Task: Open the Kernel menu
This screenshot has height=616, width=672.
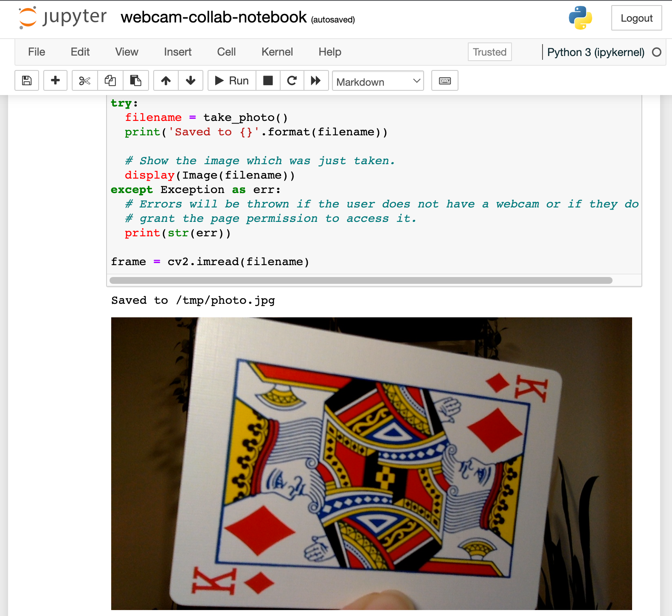Action: click(277, 52)
